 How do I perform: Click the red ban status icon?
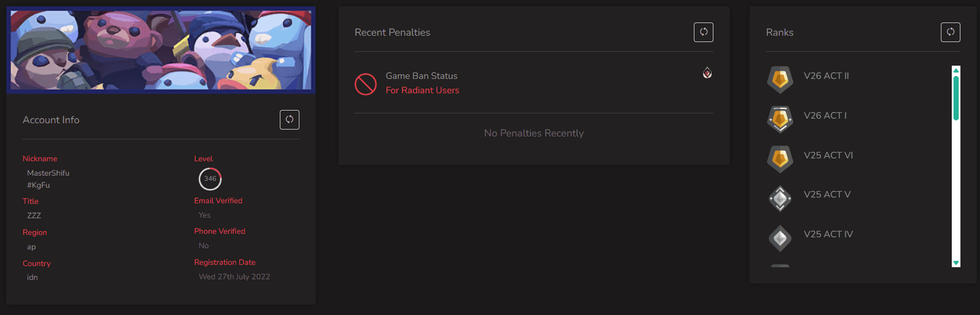tap(366, 84)
